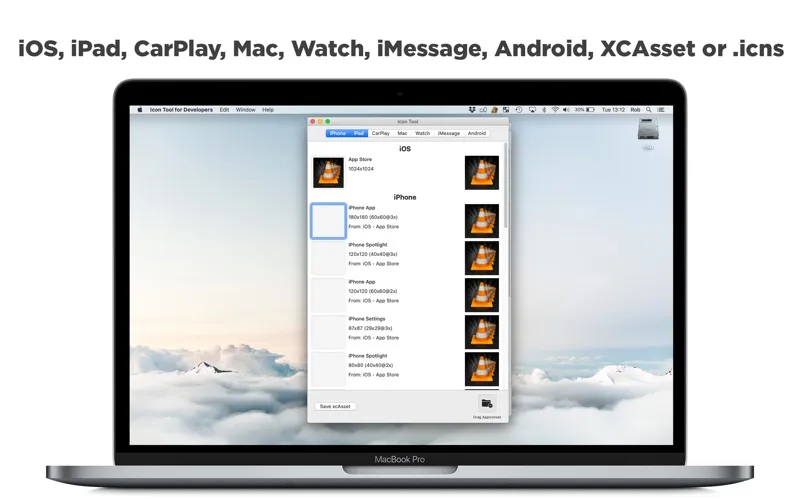Image resolution: width=800 pixels, height=500 pixels.
Task: Open the Apple menu
Action: 140,110
